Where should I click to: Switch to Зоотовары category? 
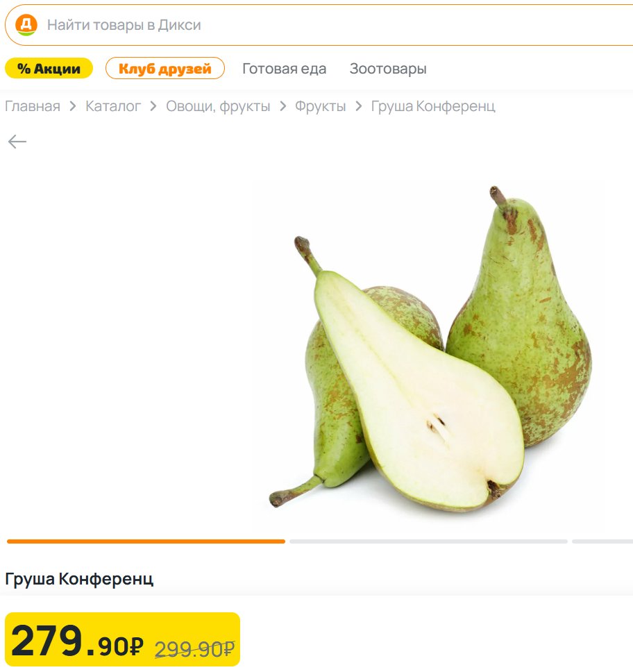tap(388, 69)
